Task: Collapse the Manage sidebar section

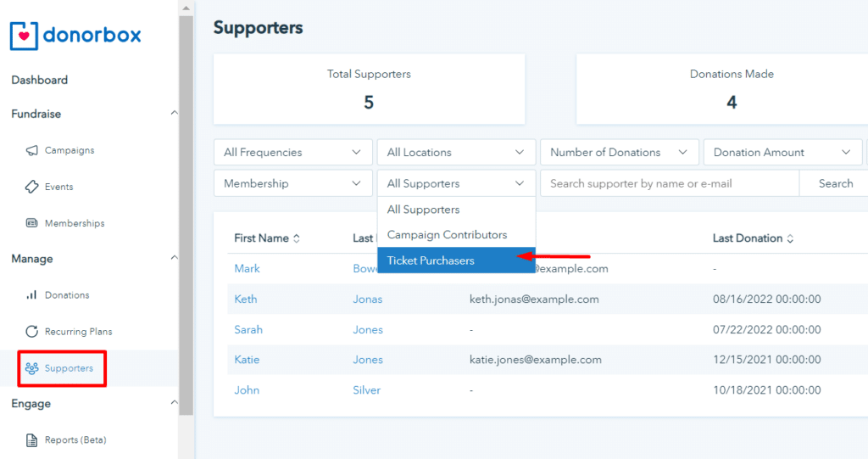Action: [x=174, y=259]
